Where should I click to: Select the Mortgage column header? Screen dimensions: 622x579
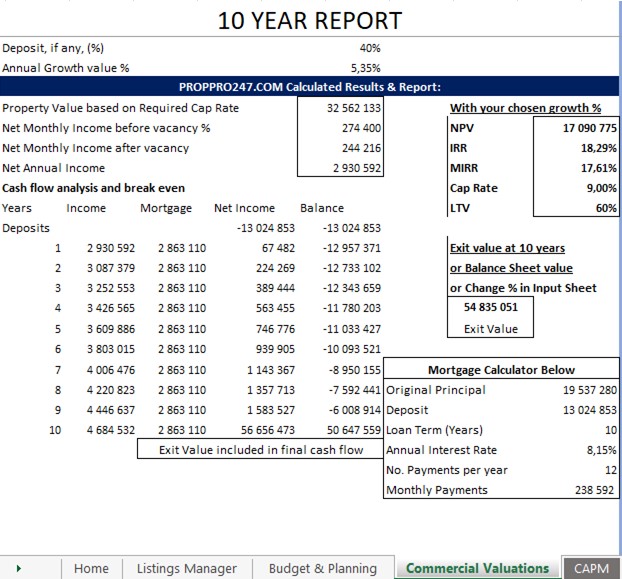(x=166, y=208)
